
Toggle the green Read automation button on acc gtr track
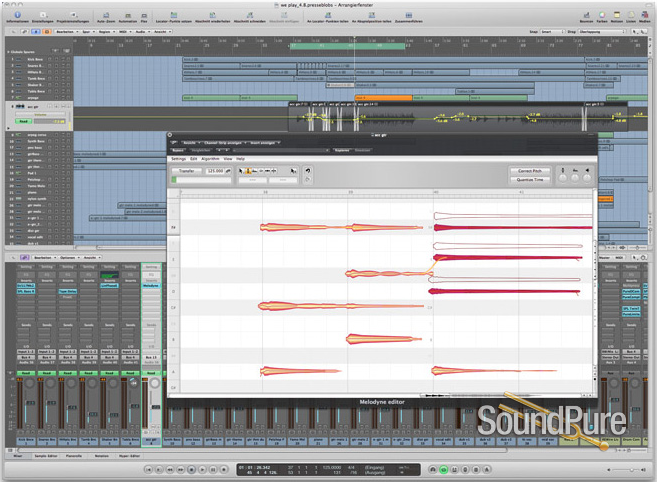coord(23,122)
